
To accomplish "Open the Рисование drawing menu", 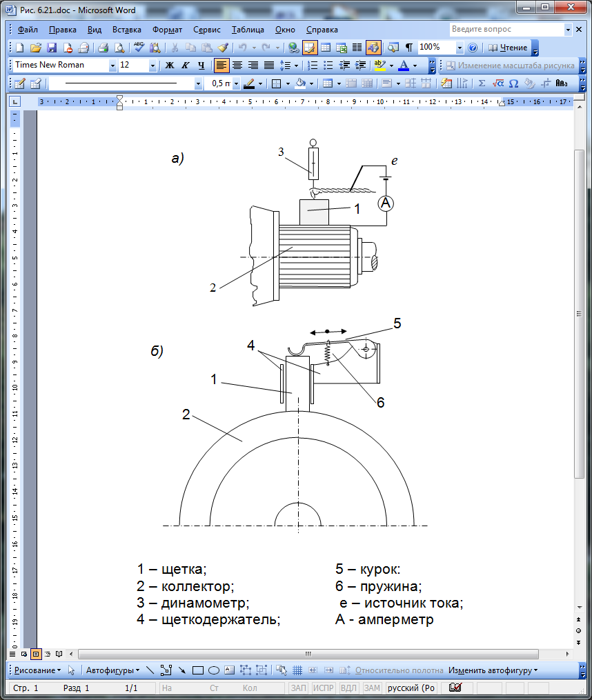I will tap(37, 670).
